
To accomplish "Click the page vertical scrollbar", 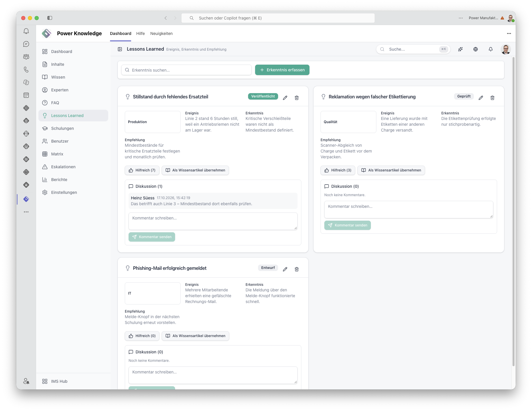I will (513, 211).
